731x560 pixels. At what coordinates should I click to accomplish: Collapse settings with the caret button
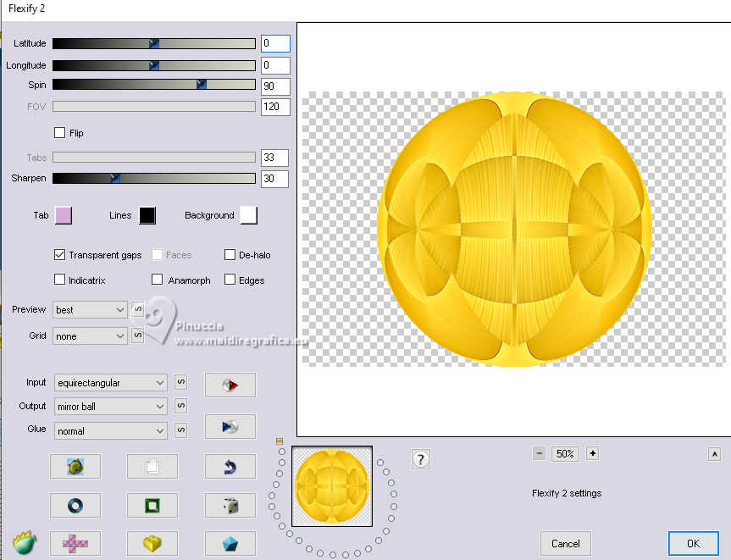pos(714,454)
